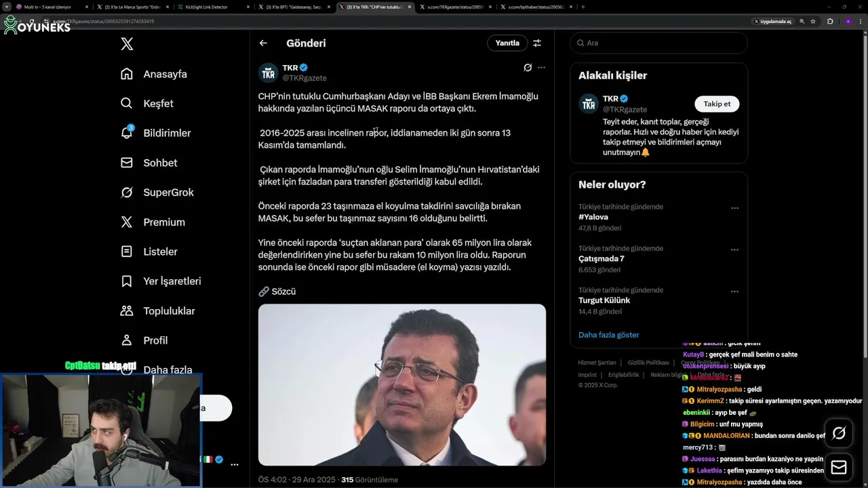Switch to x.com/bpthaber status tab
This screenshot has height=488, width=868.
535,7
